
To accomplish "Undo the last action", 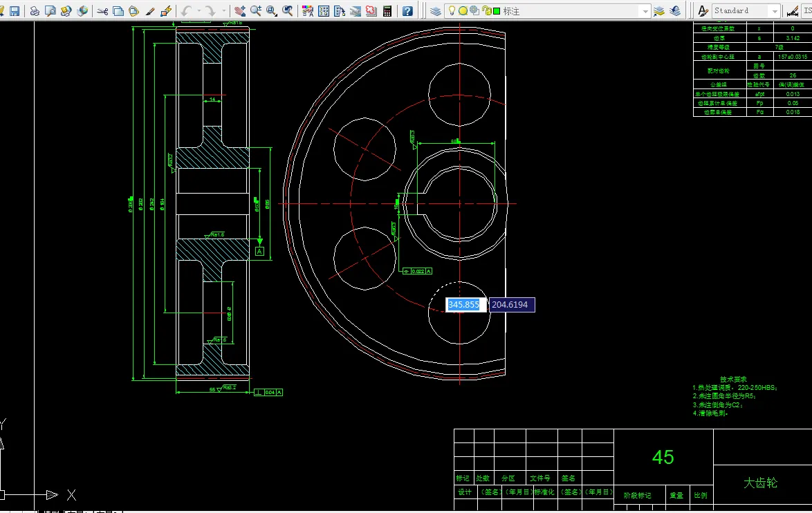I will 187,11.
